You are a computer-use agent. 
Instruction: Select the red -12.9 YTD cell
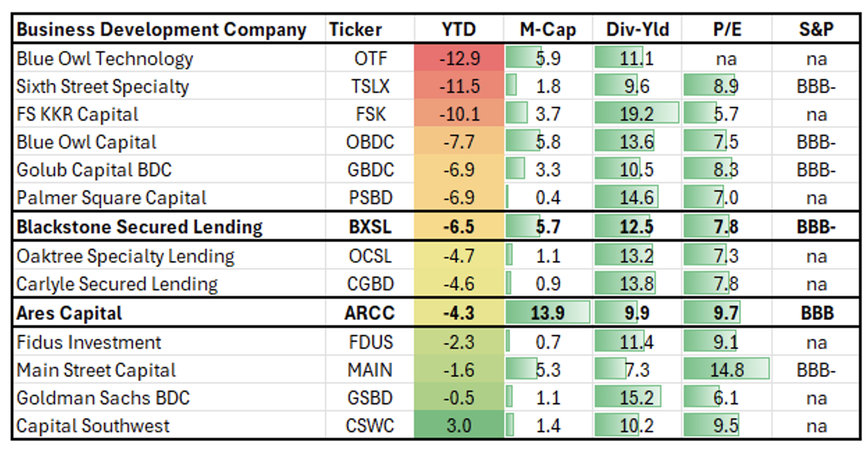point(459,59)
